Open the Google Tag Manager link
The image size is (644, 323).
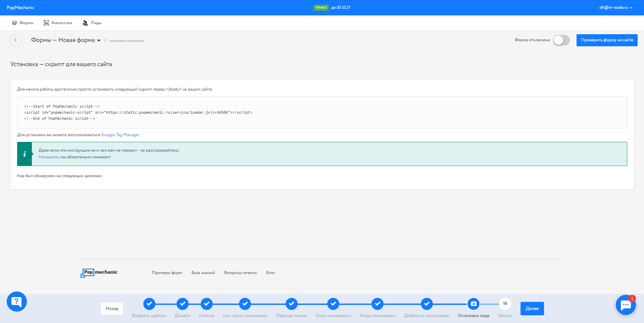120,135
